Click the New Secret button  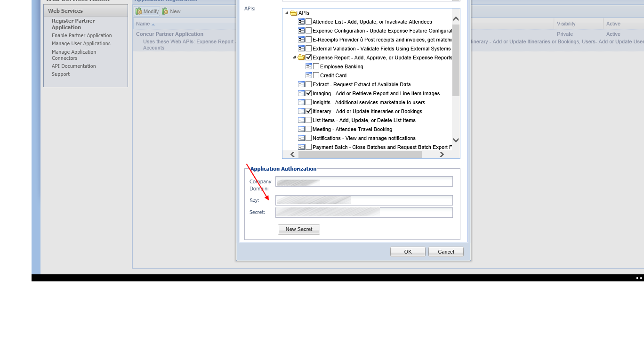coord(299,229)
